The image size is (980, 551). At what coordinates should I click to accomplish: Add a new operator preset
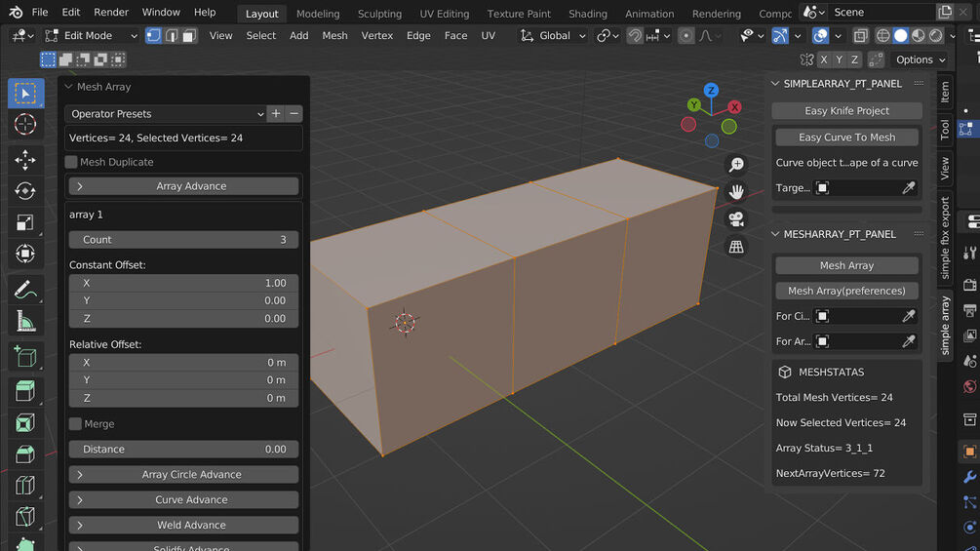(x=276, y=114)
